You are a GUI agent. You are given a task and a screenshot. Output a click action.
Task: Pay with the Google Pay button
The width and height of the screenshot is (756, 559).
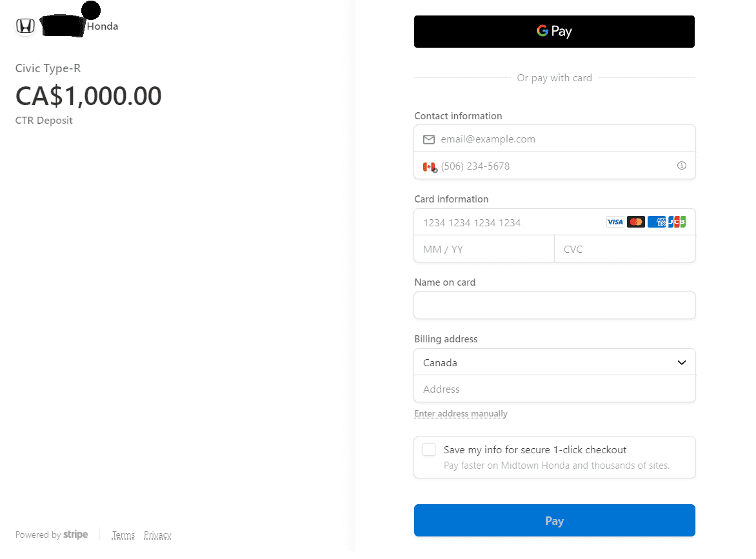(x=554, y=32)
